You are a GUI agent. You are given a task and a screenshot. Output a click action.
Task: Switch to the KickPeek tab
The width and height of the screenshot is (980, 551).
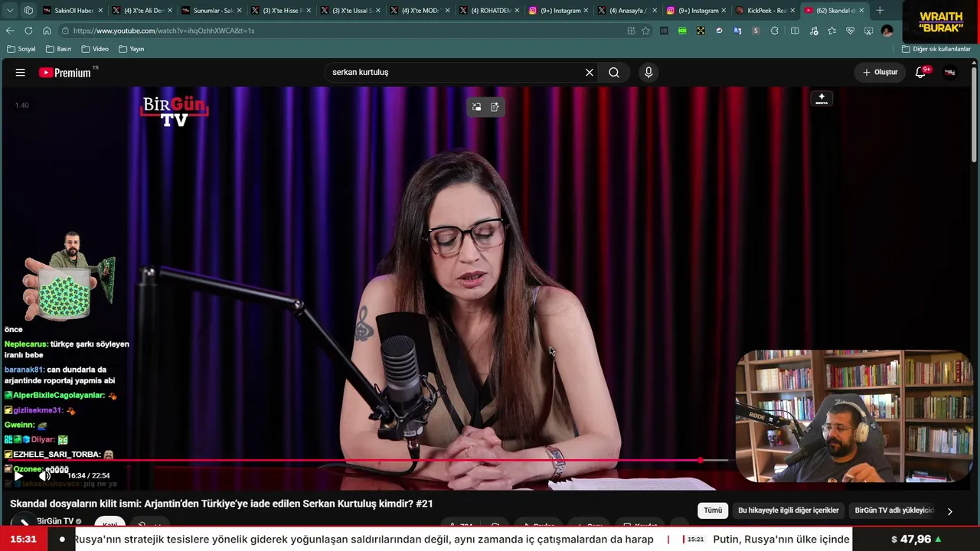coord(764,11)
